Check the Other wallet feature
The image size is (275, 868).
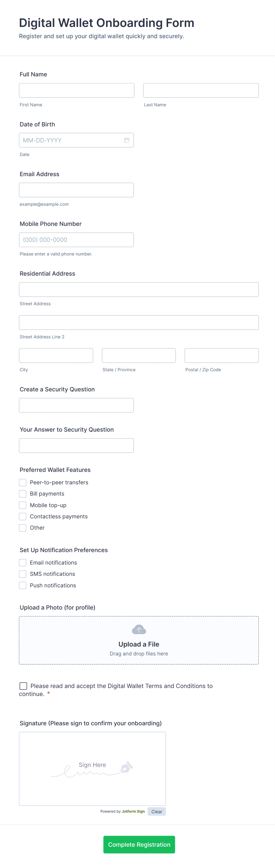(x=22, y=528)
